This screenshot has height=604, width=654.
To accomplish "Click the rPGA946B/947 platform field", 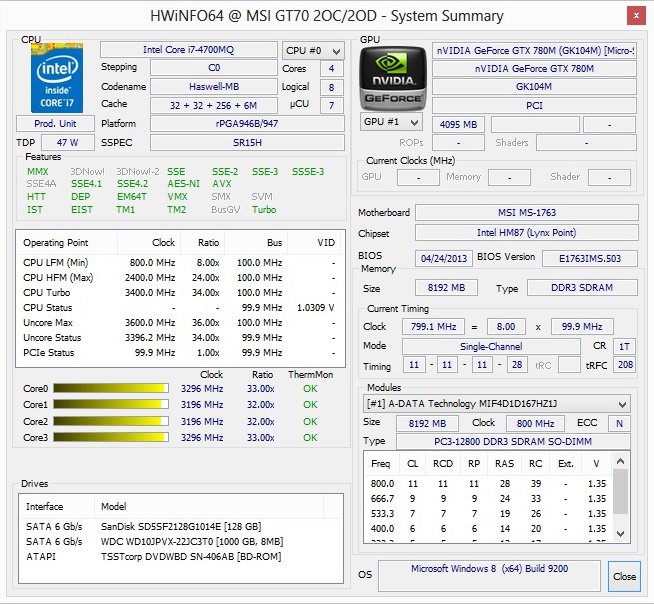I will click(x=247, y=123).
